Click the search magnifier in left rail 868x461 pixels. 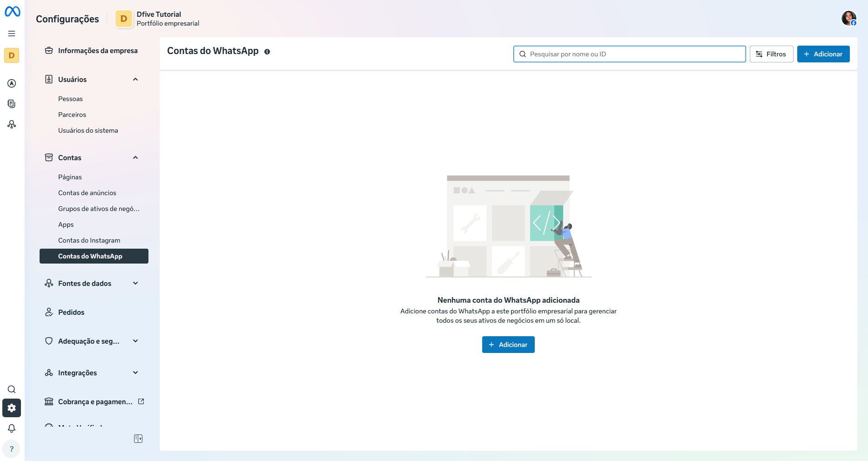(12, 389)
